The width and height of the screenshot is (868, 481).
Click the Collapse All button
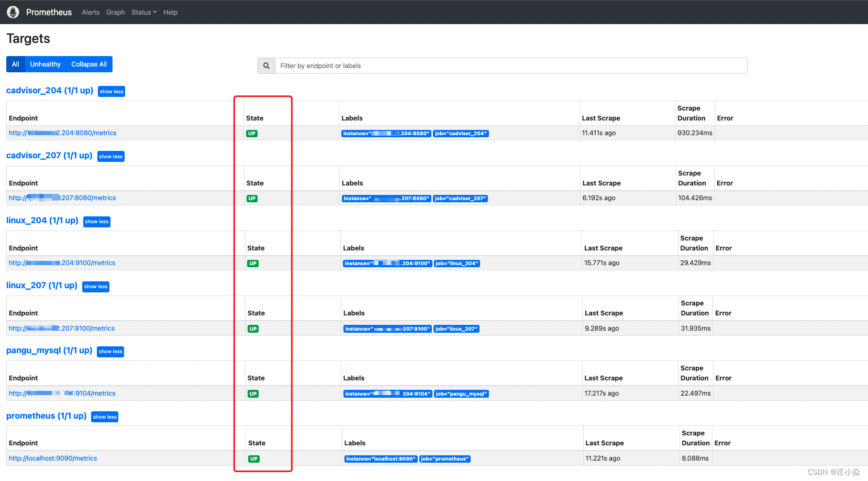[89, 64]
